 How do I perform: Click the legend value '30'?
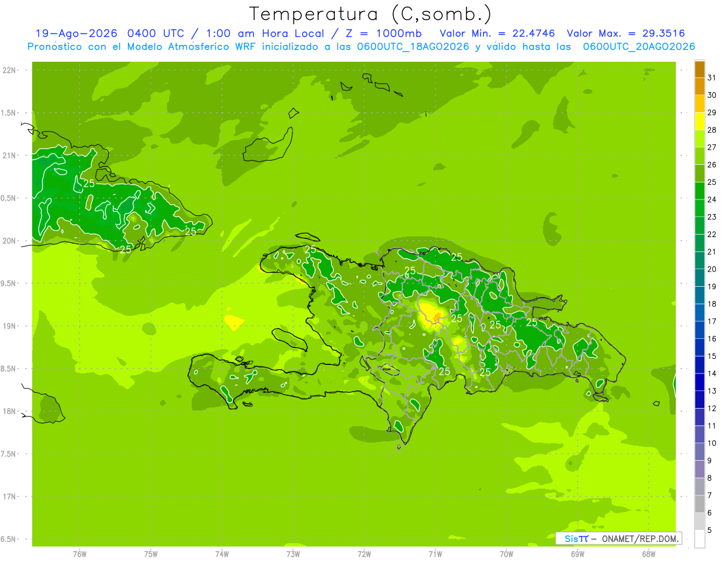pos(712,95)
